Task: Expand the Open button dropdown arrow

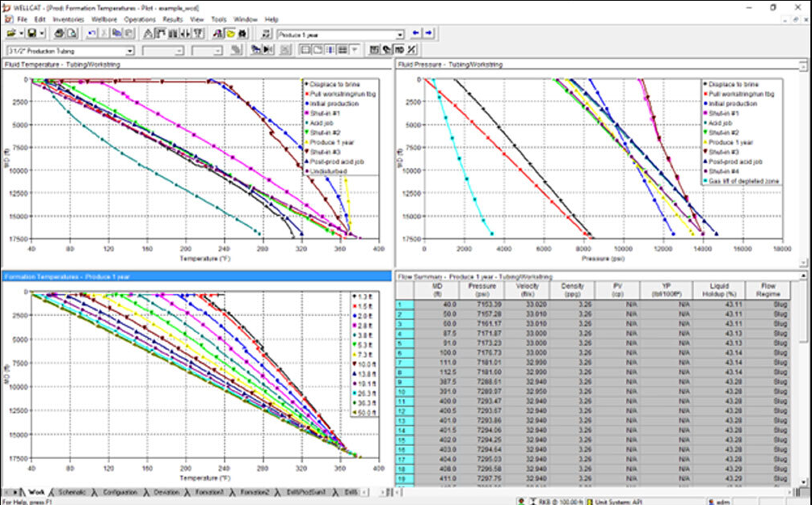Action: point(21,34)
